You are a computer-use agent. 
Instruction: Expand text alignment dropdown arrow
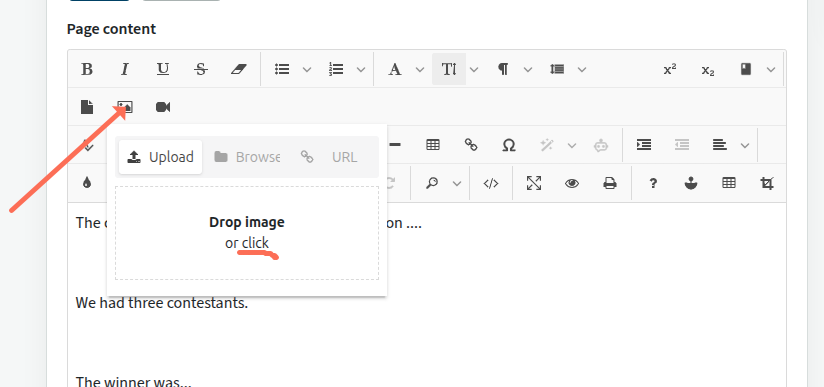pos(745,145)
